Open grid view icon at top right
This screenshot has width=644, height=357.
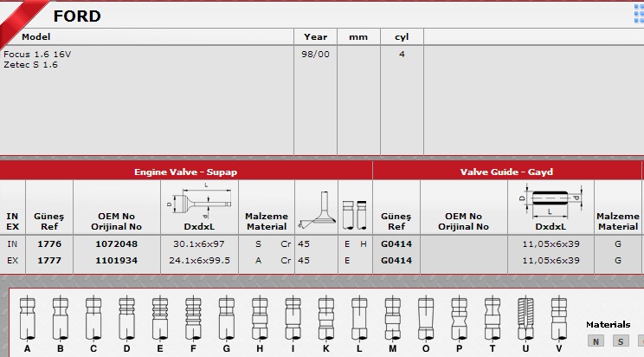tap(639, 12)
